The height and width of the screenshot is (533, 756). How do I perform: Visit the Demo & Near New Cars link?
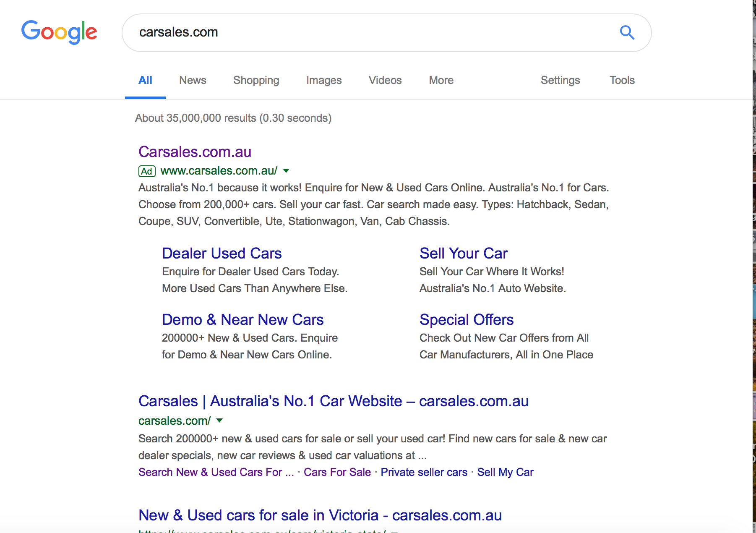click(x=242, y=320)
